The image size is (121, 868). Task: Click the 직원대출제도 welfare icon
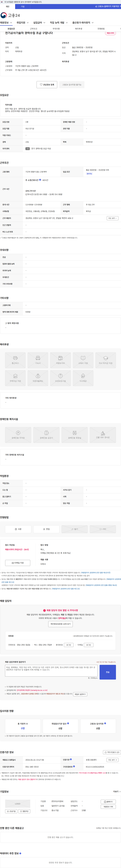point(38,378)
